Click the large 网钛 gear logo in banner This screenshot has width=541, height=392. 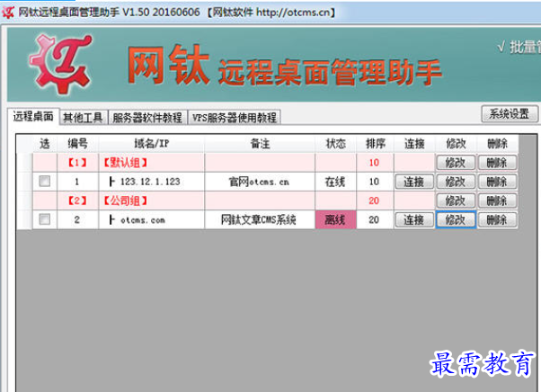pos(61,64)
